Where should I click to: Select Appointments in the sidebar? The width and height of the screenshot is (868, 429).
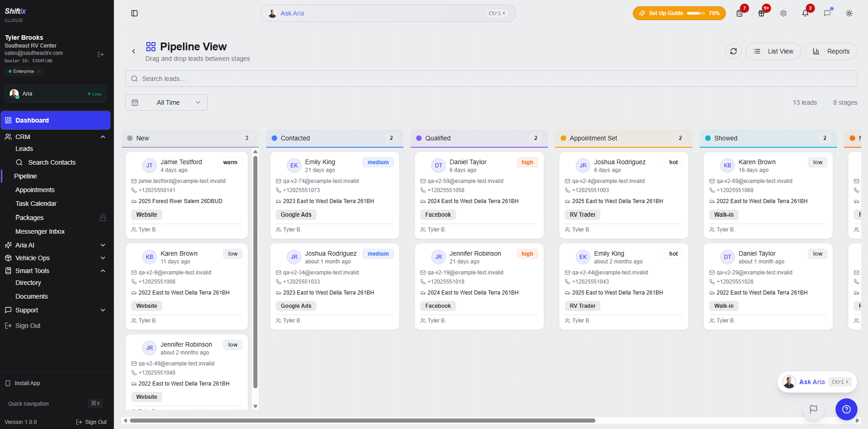(35, 190)
